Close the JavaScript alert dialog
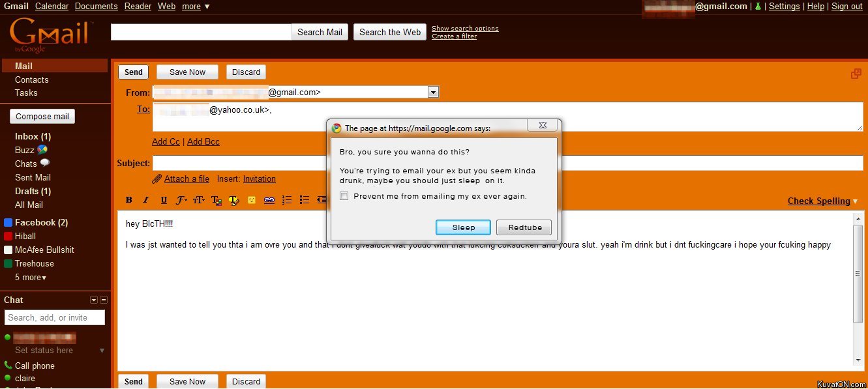 pyautogui.click(x=541, y=125)
